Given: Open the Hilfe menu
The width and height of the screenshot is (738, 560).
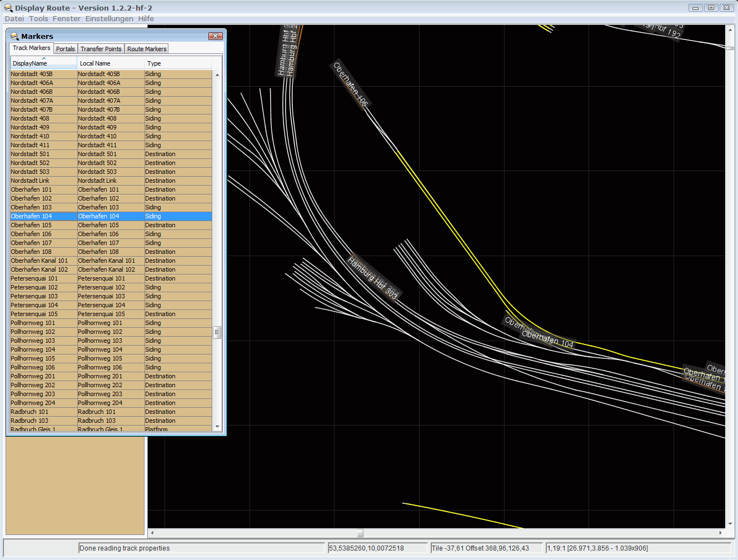Looking at the screenshot, I should pyautogui.click(x=146, y=18).
